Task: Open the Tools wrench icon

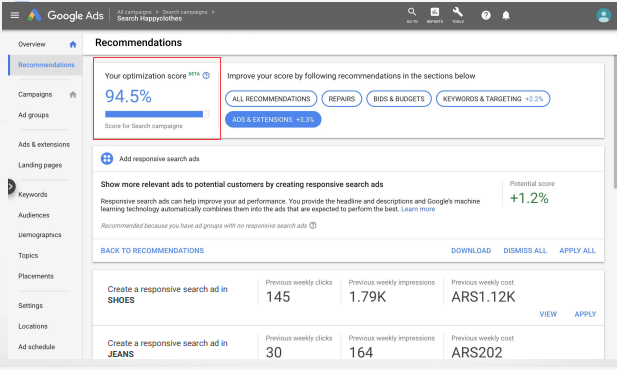Action: click(x=458, y=15)
